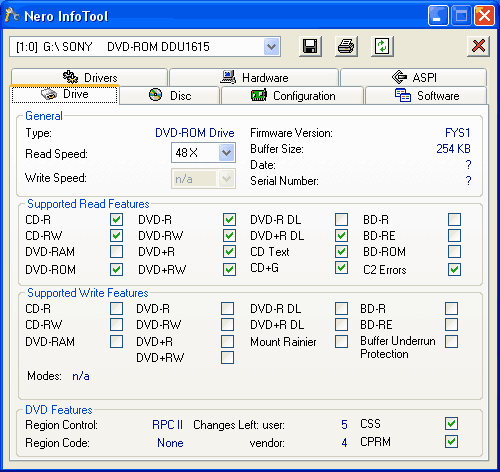Click the floppy disk save icon
This screenshot has height=472, width=500.
coord(310,46)
